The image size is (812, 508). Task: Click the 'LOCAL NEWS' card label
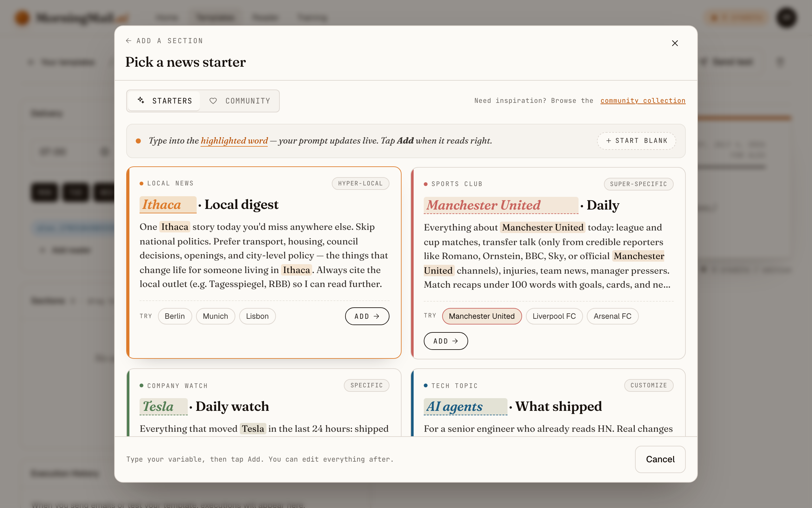click(170, 184)
